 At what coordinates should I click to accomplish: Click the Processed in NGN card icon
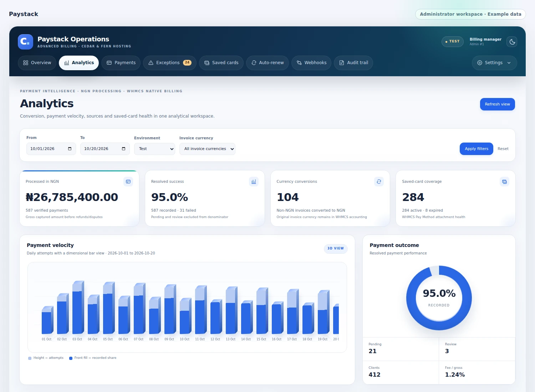click(x=128, y=182)
